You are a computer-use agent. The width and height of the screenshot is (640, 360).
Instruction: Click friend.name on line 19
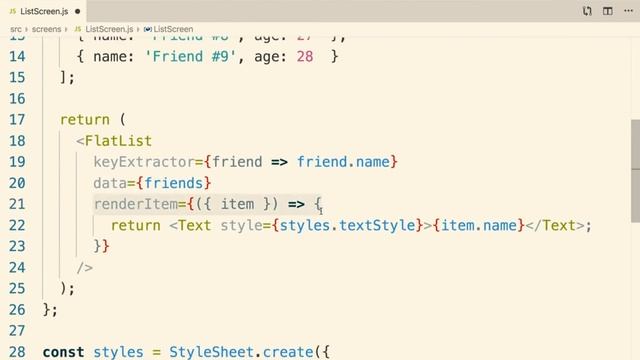tap(343, 162)
